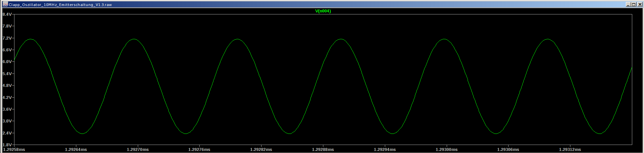This screenshot has width=644, height=153.
Task: Click the 1.29294ms time axis label
Action: 385,149
